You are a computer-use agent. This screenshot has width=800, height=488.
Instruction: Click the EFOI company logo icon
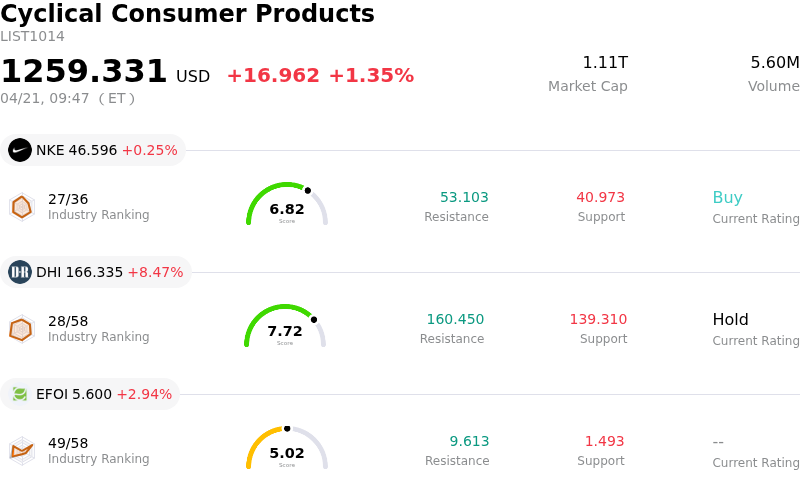(x=20, y=394)
